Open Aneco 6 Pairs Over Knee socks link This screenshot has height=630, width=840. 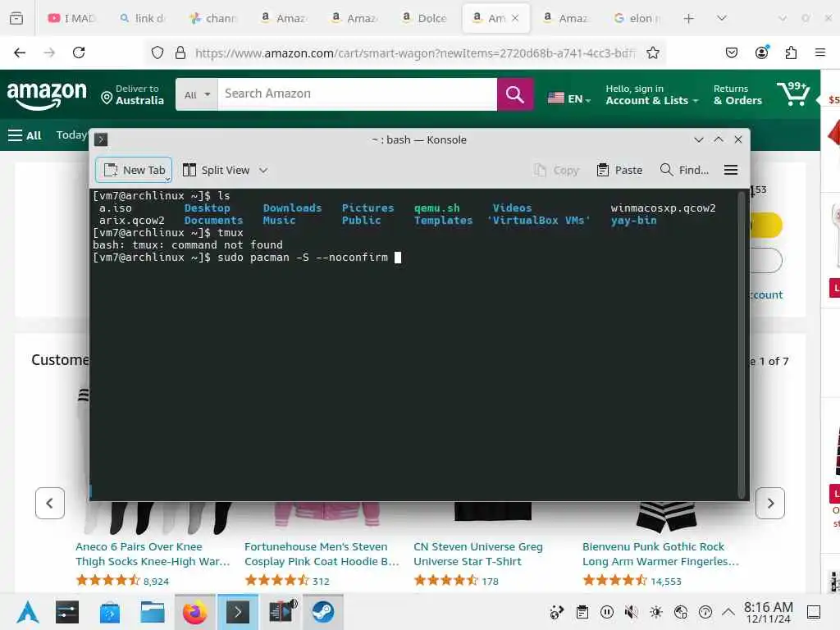tap(153, 554)
